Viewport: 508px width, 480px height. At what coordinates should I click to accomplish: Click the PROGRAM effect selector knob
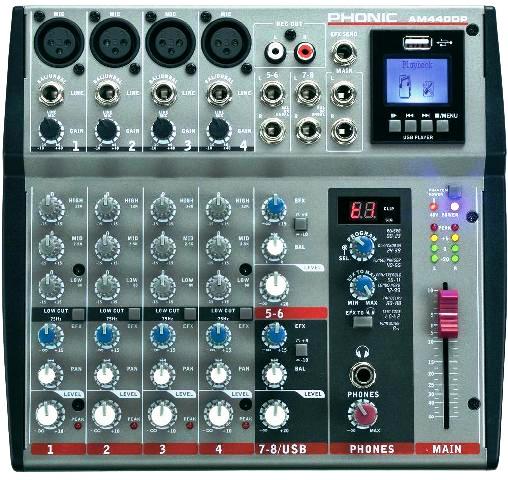click(x=362, y=247)
